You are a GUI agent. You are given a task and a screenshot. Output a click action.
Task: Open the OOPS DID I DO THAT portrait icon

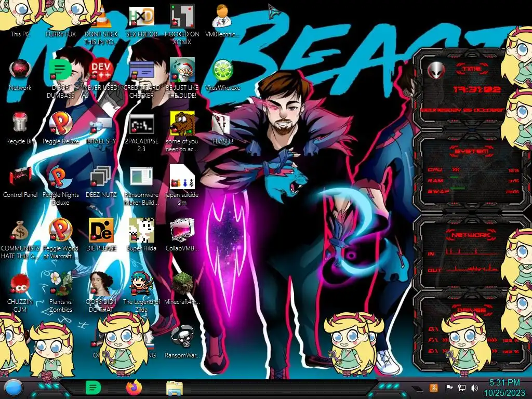coord(101,292)
